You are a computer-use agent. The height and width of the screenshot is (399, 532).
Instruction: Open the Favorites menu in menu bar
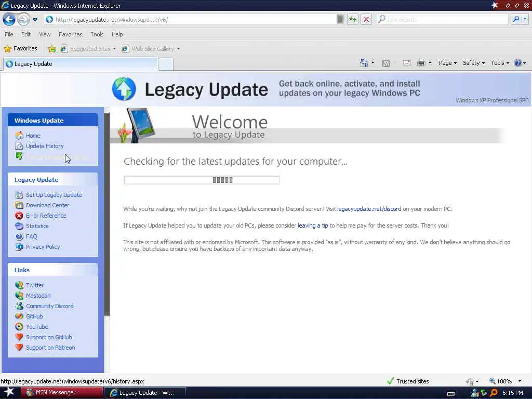(70, 34)
